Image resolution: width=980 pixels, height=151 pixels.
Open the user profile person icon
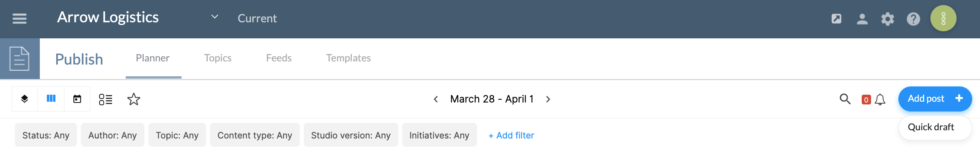862,19
